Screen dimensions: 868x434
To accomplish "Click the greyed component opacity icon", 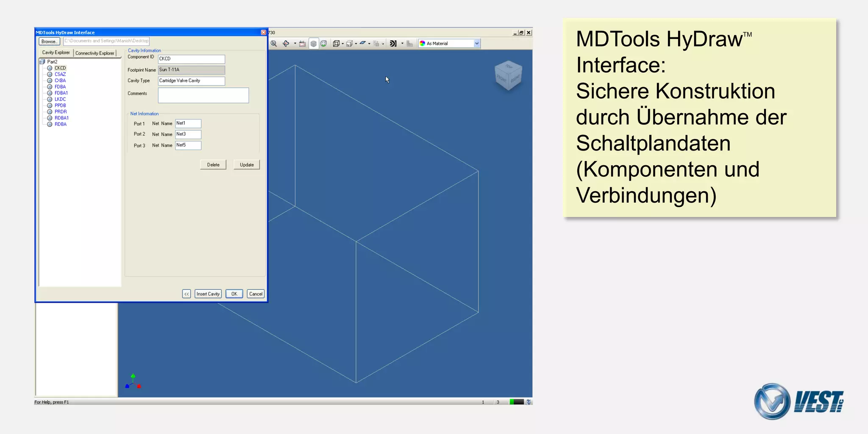I will click(x=376, y=44).
